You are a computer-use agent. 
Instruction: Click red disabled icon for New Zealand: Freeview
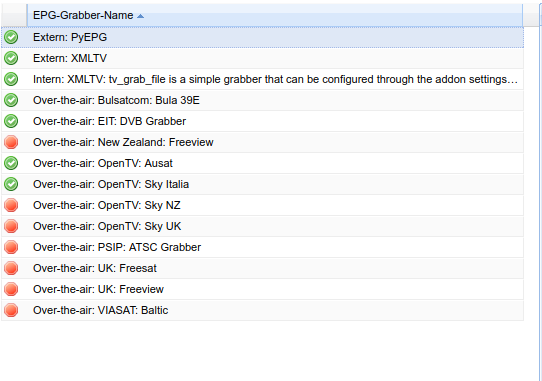pyautogui.click(x=11, y=142)
